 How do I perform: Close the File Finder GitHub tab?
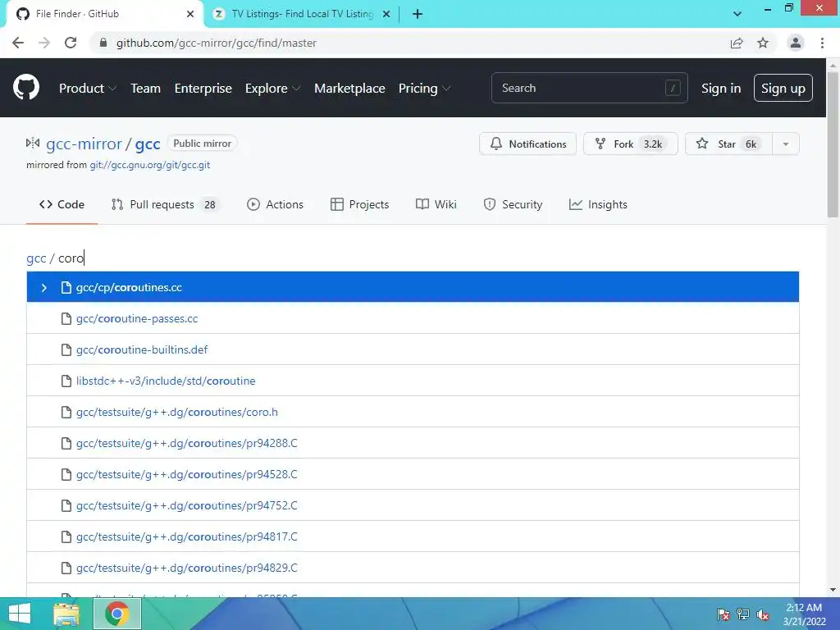(x=190, y=14)
